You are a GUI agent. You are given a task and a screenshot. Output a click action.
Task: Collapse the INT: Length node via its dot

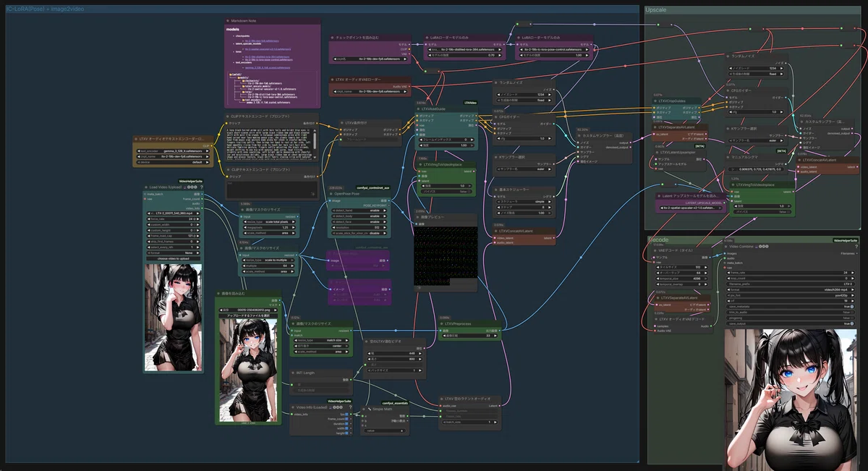(294, 373)
